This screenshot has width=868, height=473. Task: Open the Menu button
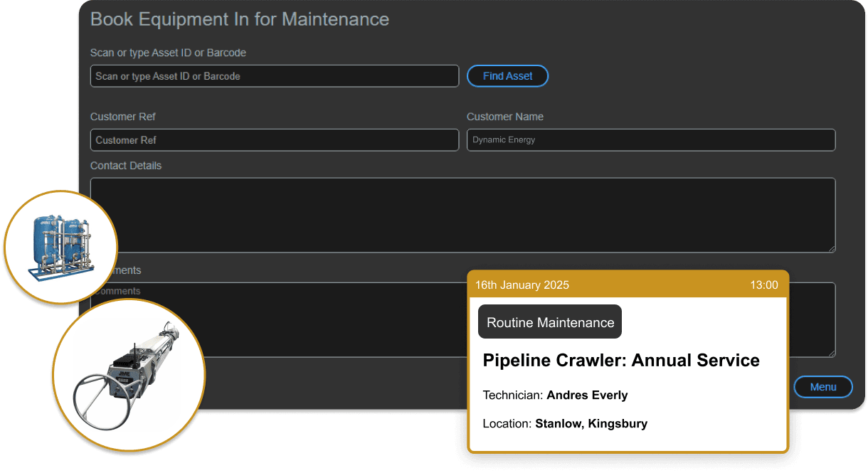coord(822,387)
